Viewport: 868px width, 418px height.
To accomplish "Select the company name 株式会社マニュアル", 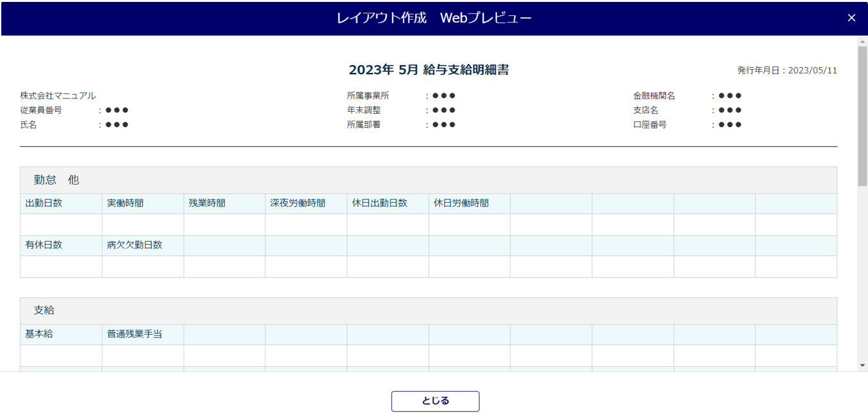I will pos(58,96).
